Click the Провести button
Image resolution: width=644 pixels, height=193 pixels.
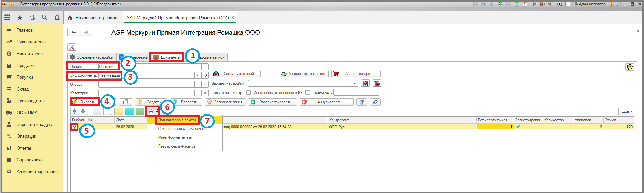click(186, 102)
